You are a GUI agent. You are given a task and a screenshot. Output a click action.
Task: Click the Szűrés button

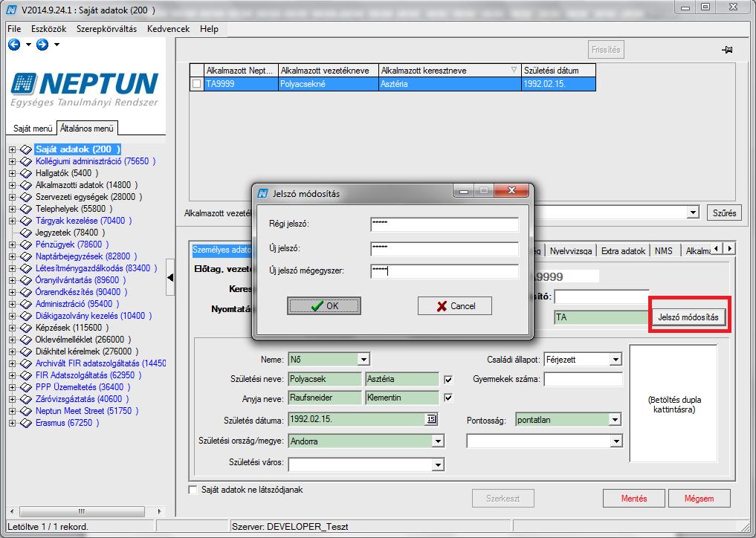tap(724, 213)
